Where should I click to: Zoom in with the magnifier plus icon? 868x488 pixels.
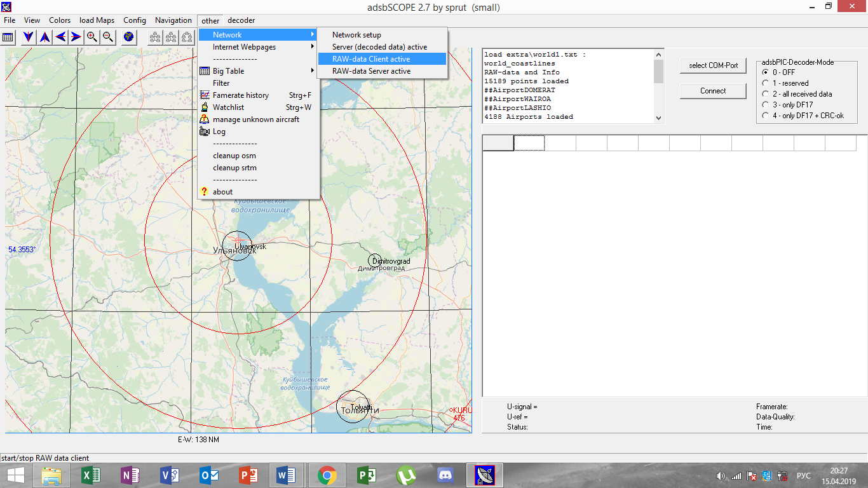pos(92,37)
